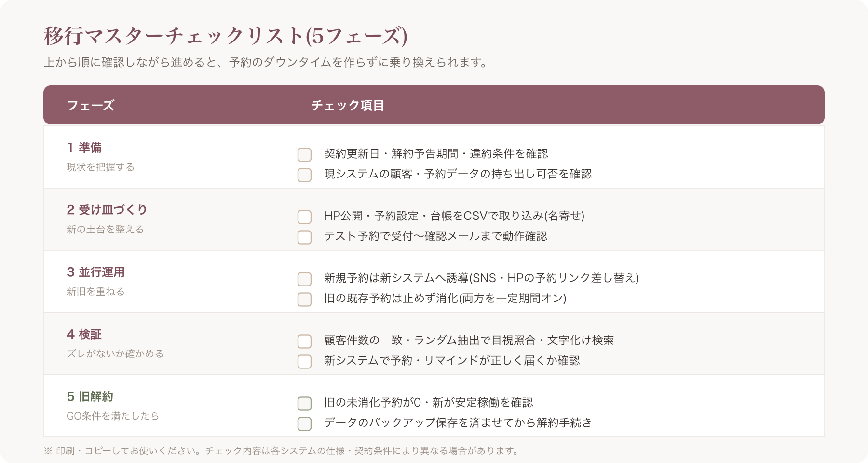This screenshot has width=868, height=463.
Task: Click the 移行マスターチェックリスト title
Action: coord(226,36)
